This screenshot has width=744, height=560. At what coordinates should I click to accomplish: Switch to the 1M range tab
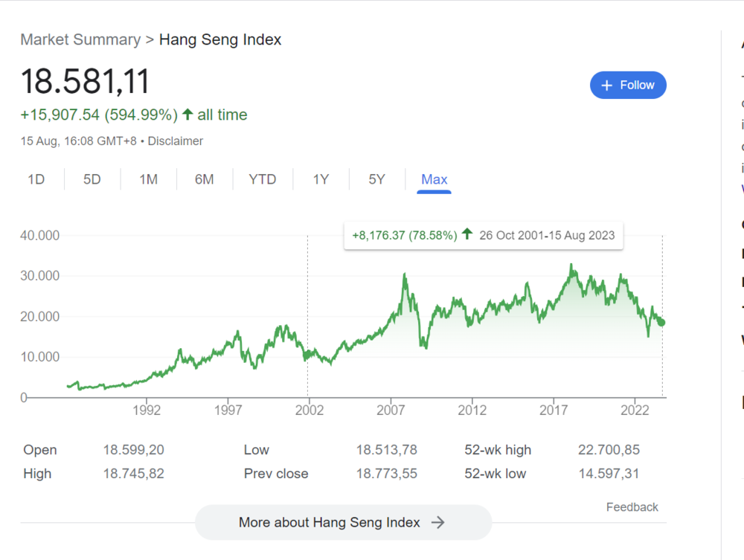(x=149, y=179)
